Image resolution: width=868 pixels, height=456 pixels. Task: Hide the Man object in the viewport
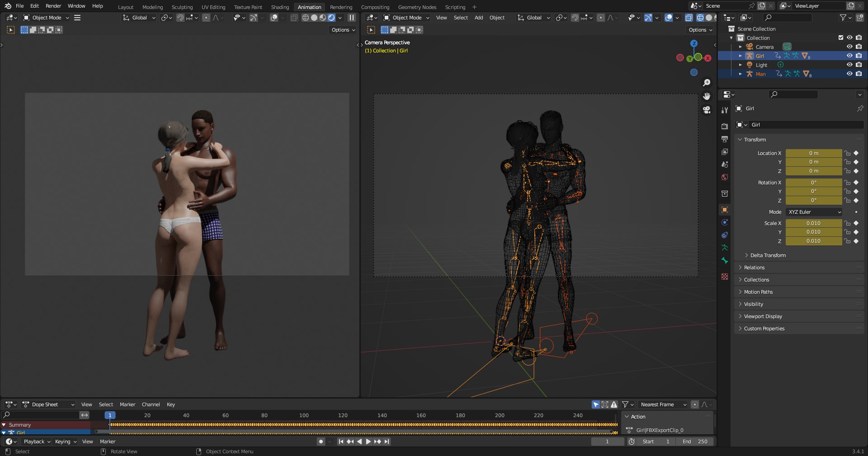point(849,74)
